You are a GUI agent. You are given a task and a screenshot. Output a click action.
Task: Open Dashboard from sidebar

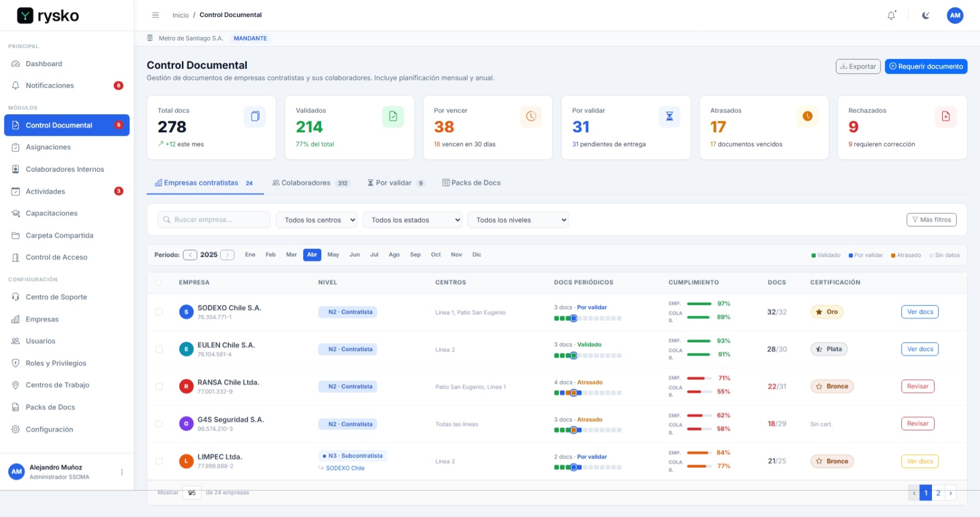pos(67,64)
